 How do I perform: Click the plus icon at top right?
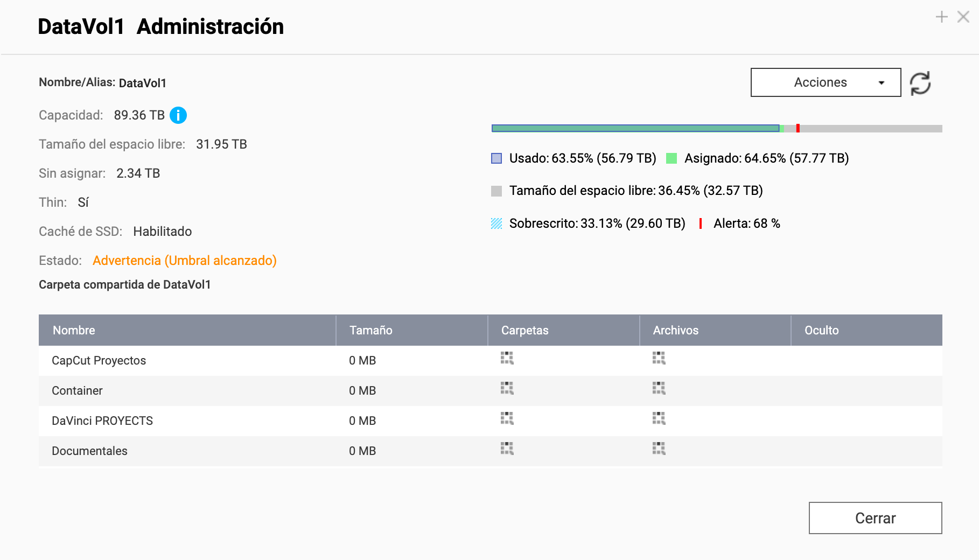click(x=941, y=17)
